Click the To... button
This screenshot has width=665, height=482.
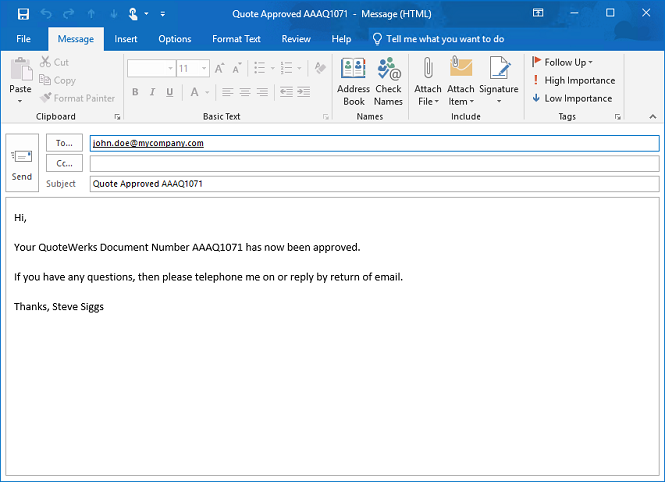pos(64,143)
